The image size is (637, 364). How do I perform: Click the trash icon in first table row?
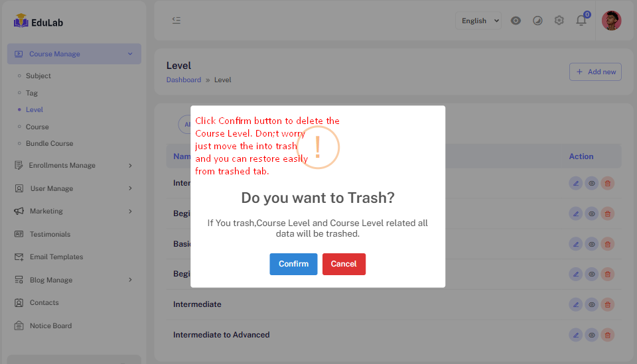[607, 183]
